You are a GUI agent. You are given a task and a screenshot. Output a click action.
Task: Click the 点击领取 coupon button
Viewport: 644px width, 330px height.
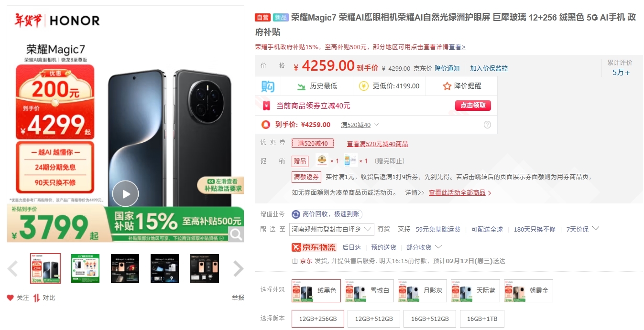click(473, 106)
